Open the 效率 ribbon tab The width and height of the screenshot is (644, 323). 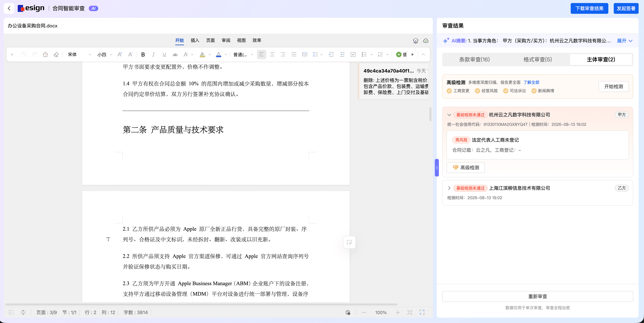click(x=257, y=40)
